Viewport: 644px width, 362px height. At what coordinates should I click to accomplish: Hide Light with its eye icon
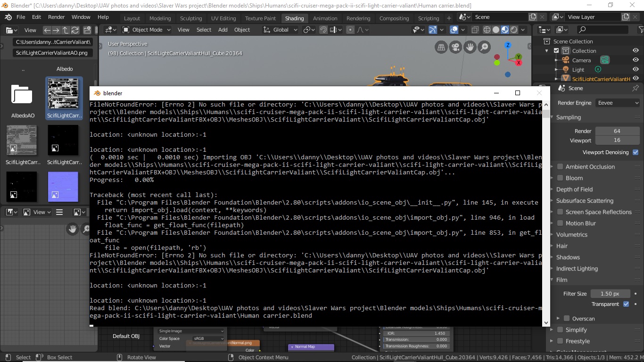(636, 69)
